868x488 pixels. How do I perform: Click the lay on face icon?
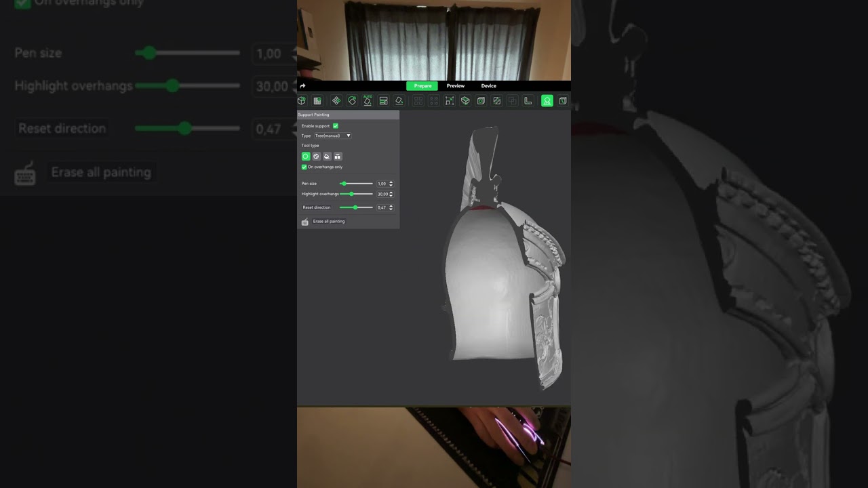tap(399, 101)
